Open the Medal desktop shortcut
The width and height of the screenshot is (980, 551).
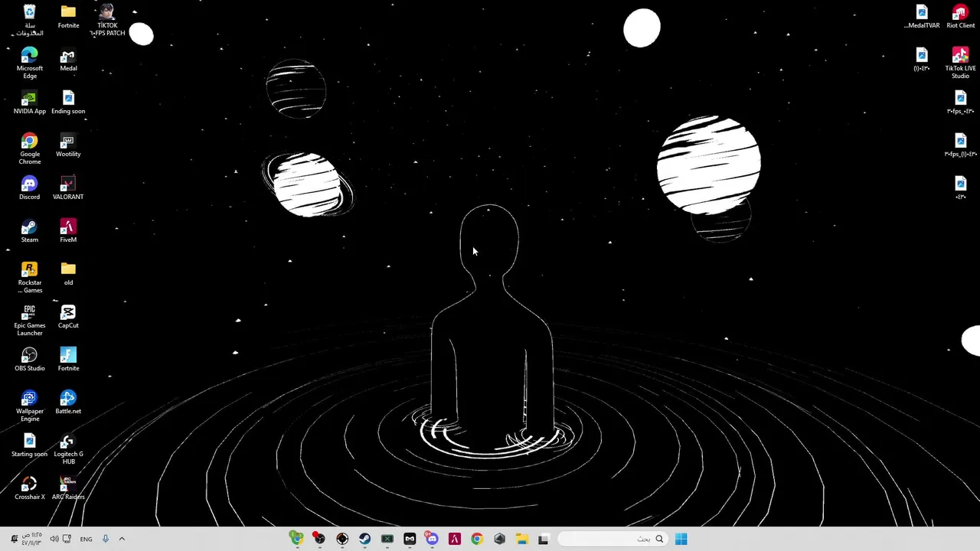[x=68, y=60]
